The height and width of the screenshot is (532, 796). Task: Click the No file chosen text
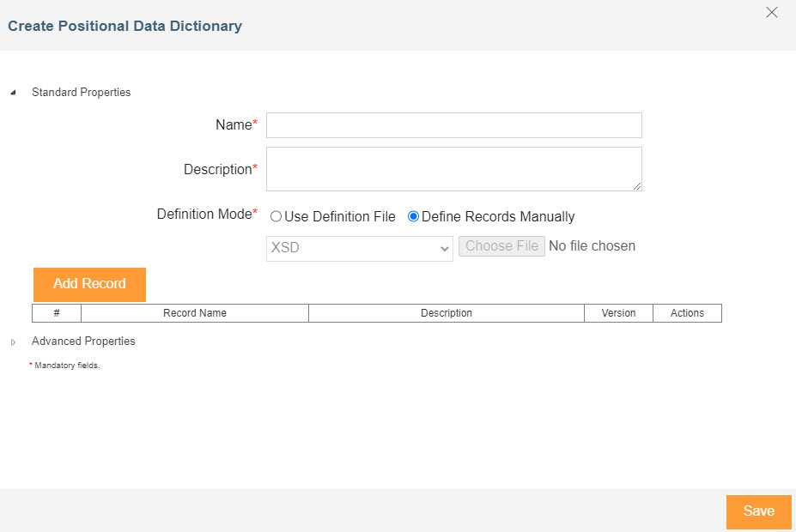592,246
